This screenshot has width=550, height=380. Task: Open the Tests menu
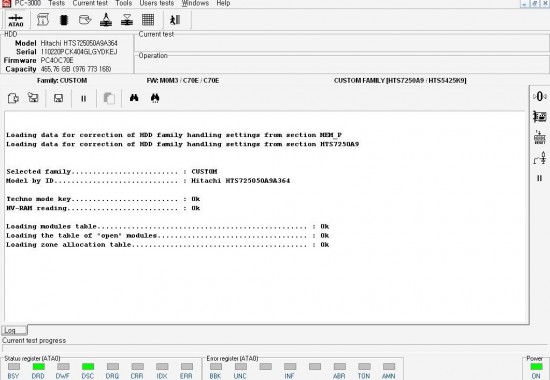57,3
